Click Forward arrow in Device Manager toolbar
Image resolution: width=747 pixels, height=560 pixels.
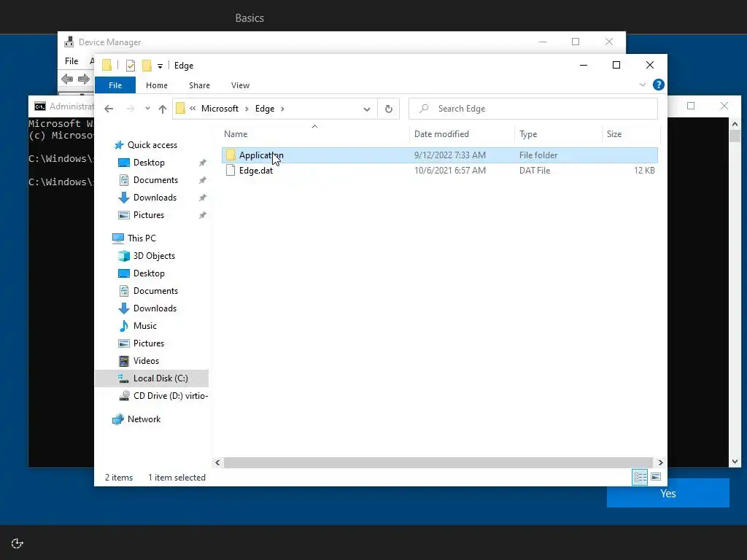84,79
